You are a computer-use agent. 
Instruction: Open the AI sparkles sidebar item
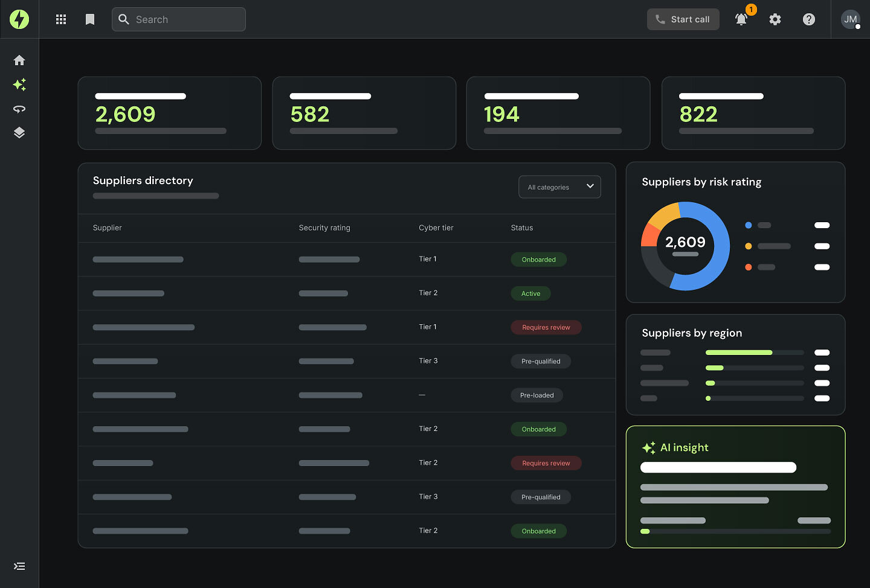[x=19, y=85]
